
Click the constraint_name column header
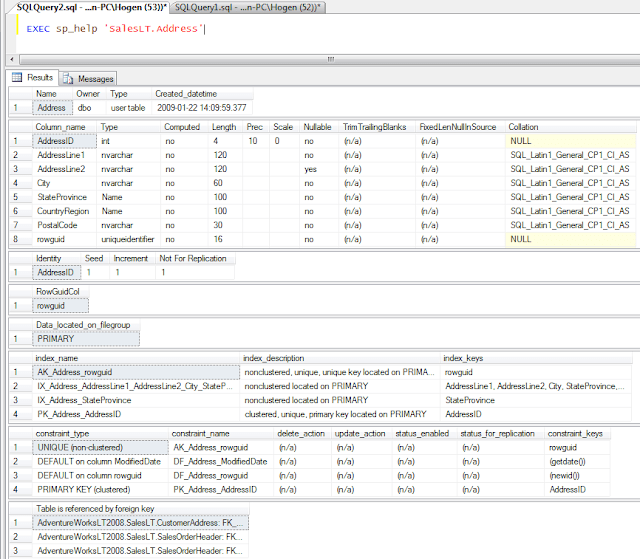click(221, 433)
